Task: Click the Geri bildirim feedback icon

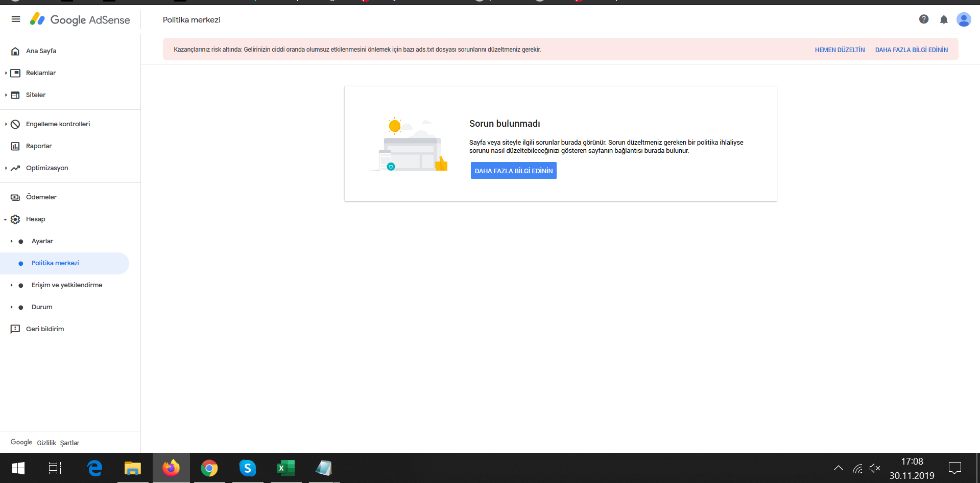Action: [x=15, y=329]
